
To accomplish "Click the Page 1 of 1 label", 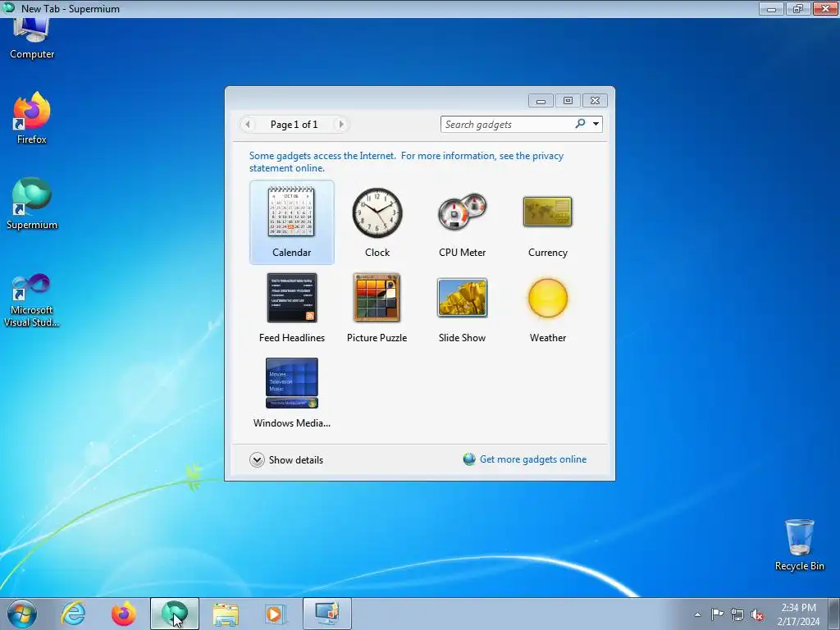I will coord(294,125).
